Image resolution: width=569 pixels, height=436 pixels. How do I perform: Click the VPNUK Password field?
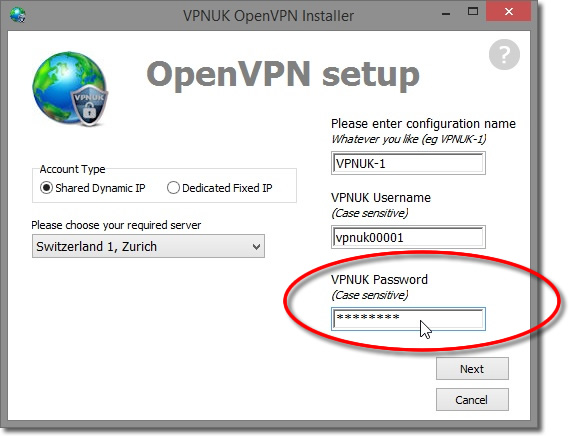click(x=408, y=319)
